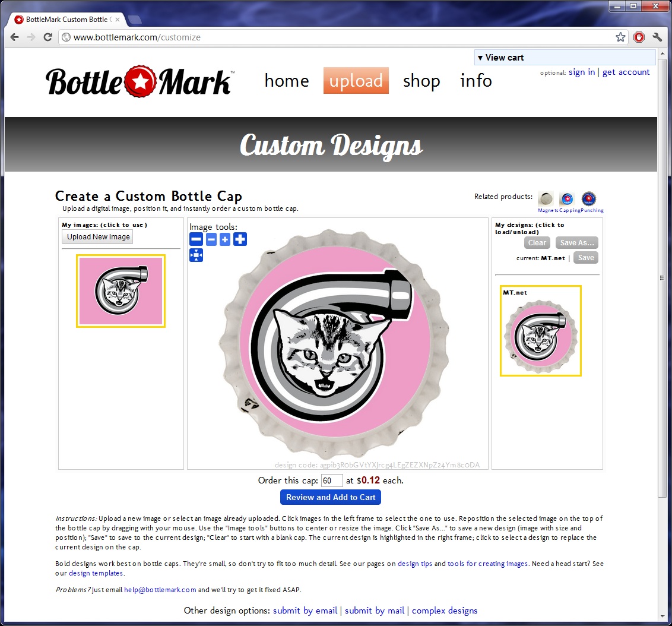This screenshot has width=672, height=626.
Task: Reload the page with the refresh icon
Action: [x=48, y=37]
